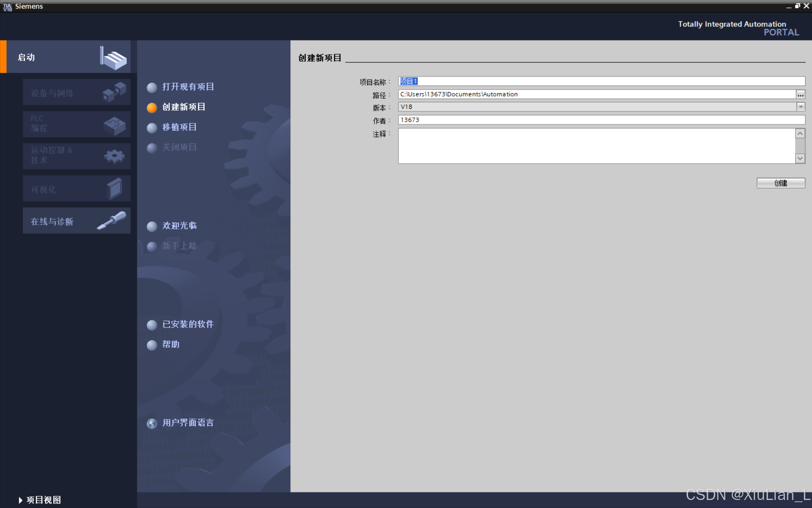Open 已安装的软件 menu entry
The width and height of the screenshot is (812, 508).
[x=187, y=324]
